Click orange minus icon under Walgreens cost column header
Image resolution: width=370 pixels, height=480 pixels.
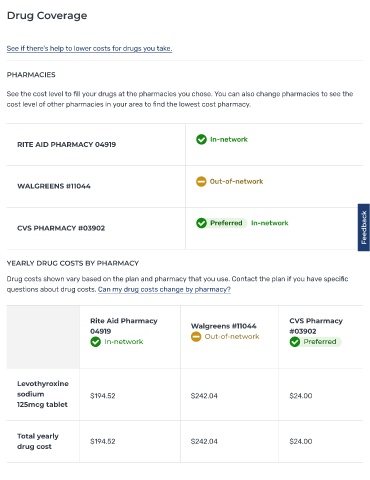[x=196, y=337]
